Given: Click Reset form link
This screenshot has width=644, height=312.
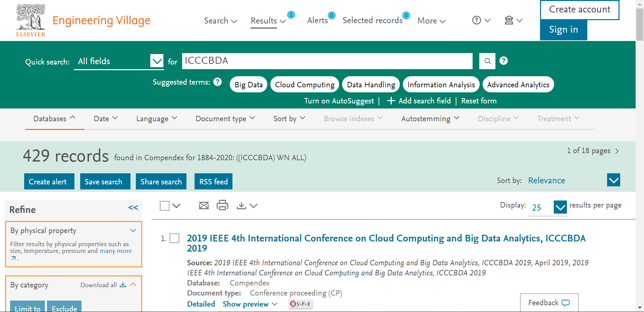Looking at the screenshot, I should (x=479, y=101).
